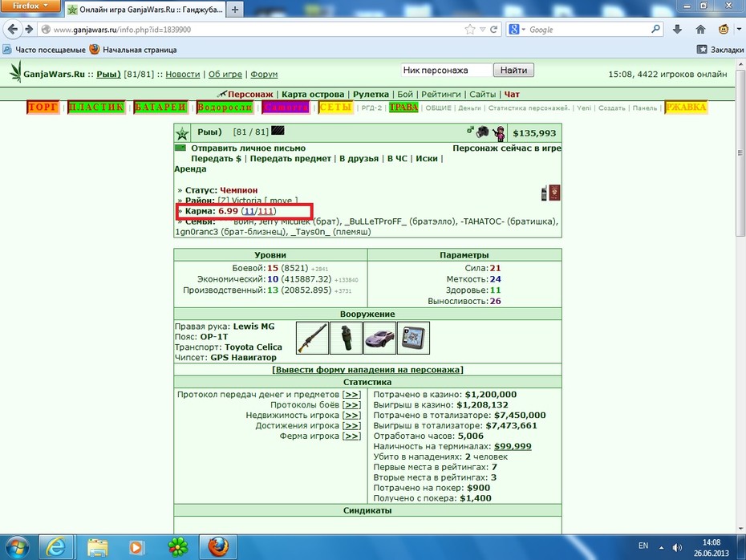Click the volume speaker tray icon
The width and height of the screenshot is (746, 560).
coord(678,547)
